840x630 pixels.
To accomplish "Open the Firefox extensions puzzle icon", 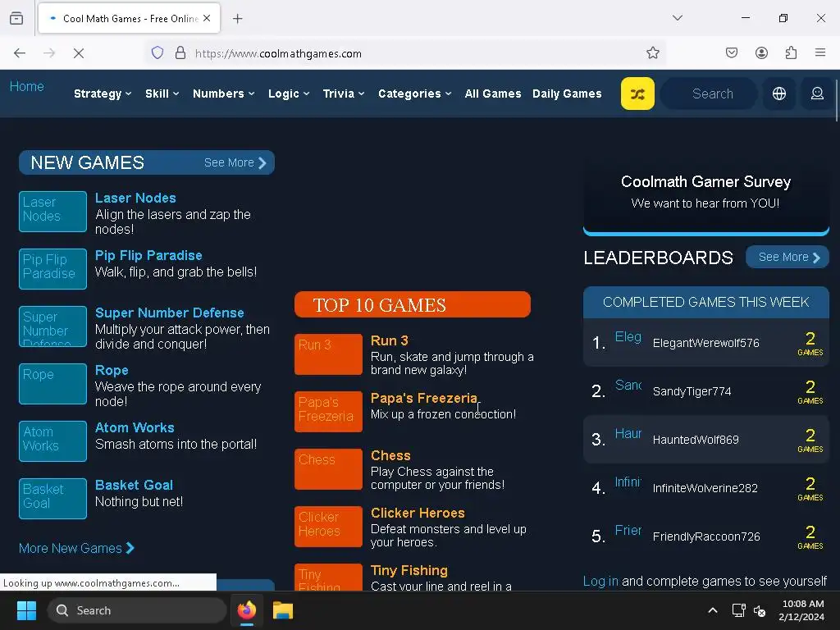I will pos(791,53).
